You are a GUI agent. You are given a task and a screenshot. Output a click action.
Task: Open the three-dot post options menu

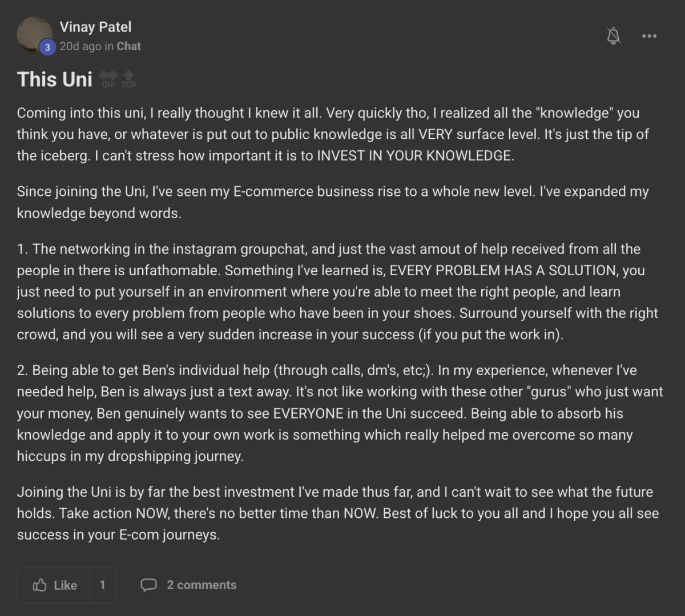pyautogui.click(x=649, y=36)
